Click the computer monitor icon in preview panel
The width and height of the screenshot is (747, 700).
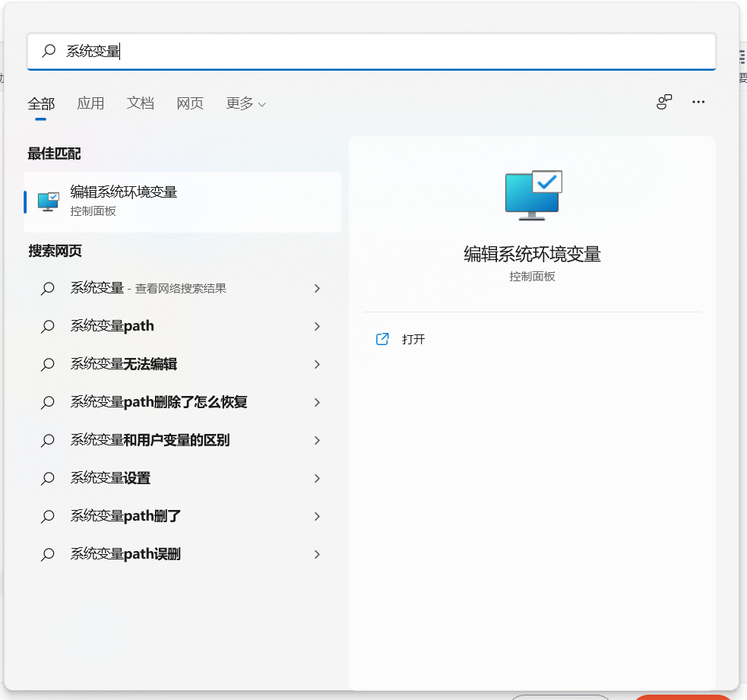(x=532, y=195)
